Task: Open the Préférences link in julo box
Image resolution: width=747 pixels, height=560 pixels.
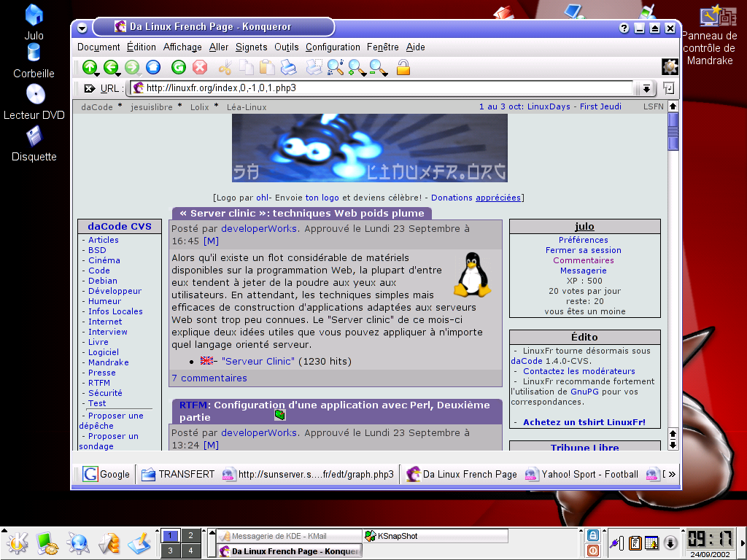Action: pos(584,240)
